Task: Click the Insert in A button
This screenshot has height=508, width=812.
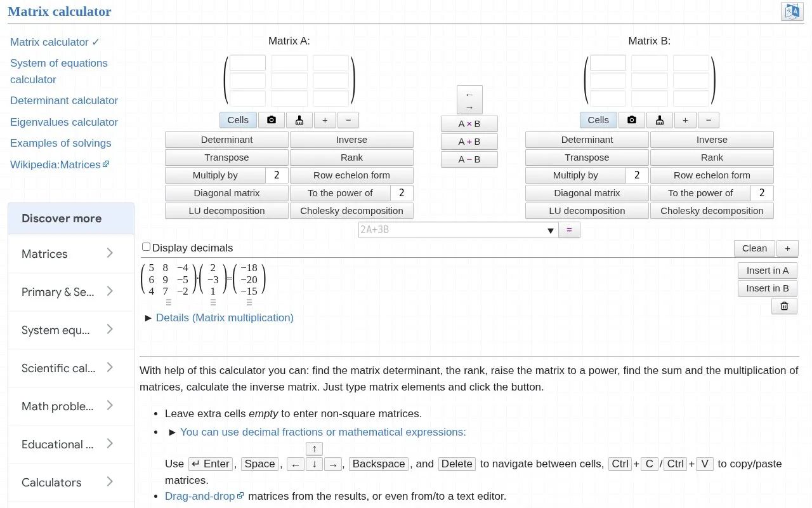Action: coord(768,271)
